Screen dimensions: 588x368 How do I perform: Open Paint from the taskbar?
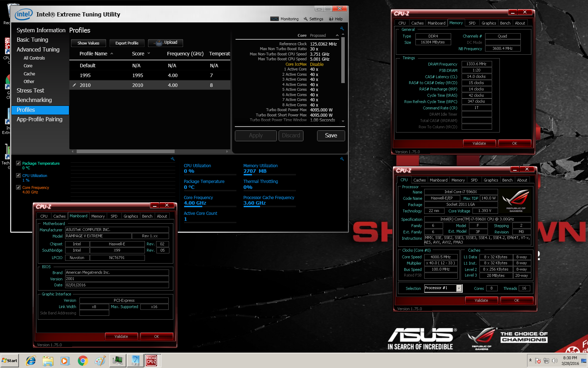(100, 360)
